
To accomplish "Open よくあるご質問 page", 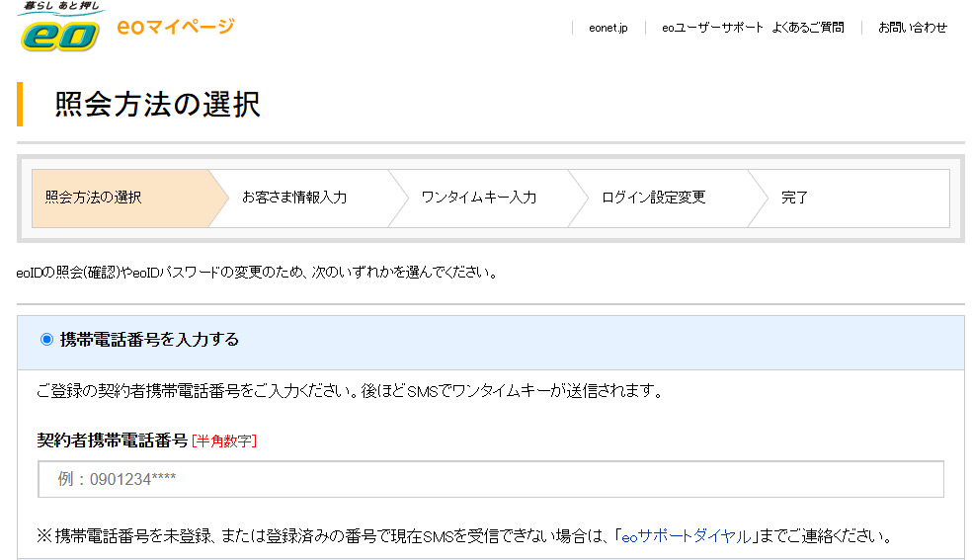I will pos(808,28).
